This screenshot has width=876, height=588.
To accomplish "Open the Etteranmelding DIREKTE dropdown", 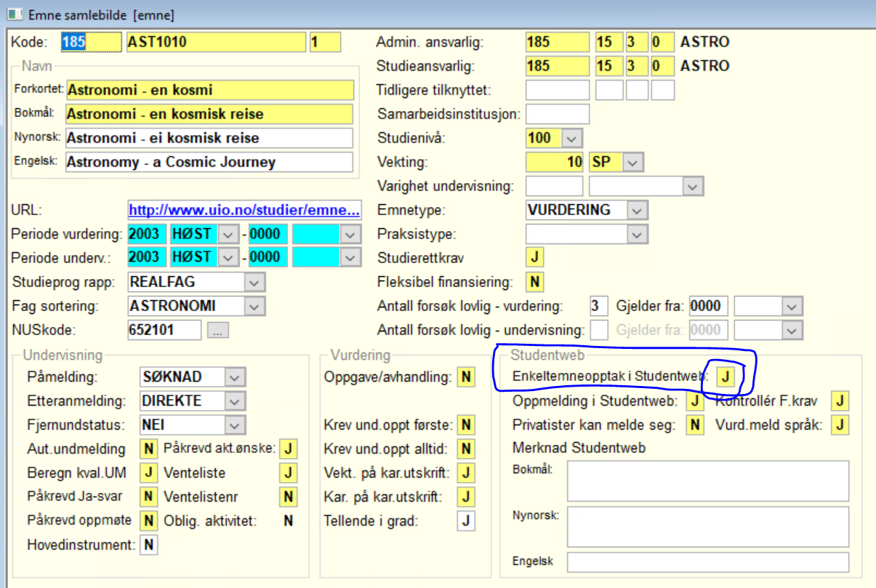I will (233, 401).
